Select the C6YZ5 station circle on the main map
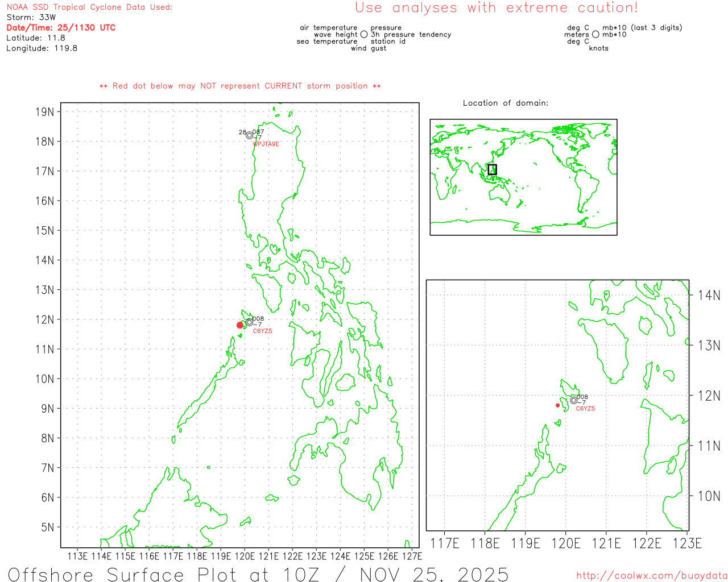The image size is (728, 582). 249,322
